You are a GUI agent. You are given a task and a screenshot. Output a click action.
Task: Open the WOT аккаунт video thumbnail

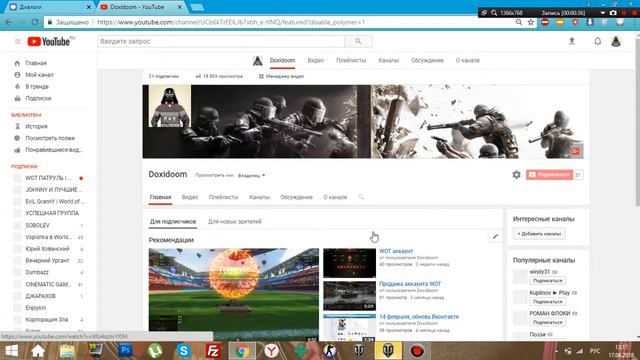click(349, 263)
